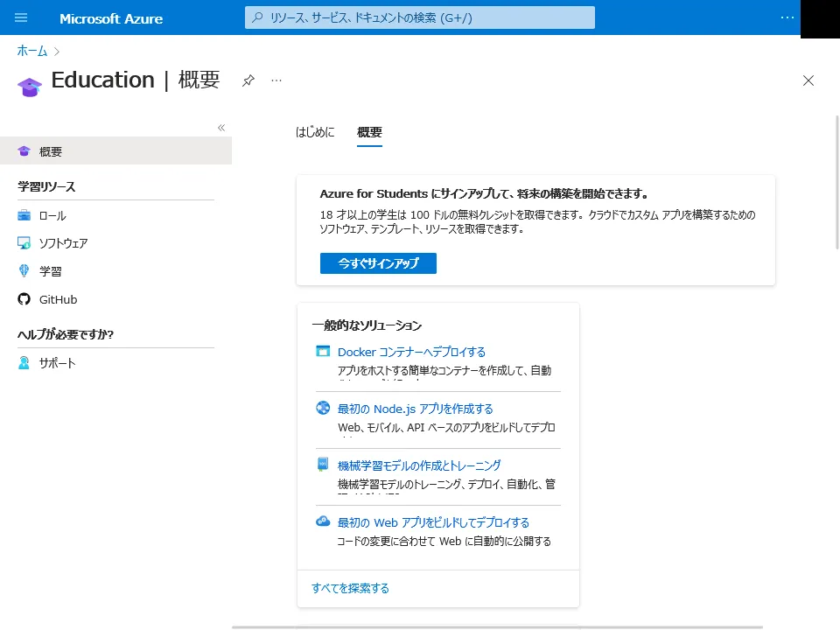Screen dimensions: 840x630
Task: Open the ellipsis menu beside the page title
Action: [276, 80]
